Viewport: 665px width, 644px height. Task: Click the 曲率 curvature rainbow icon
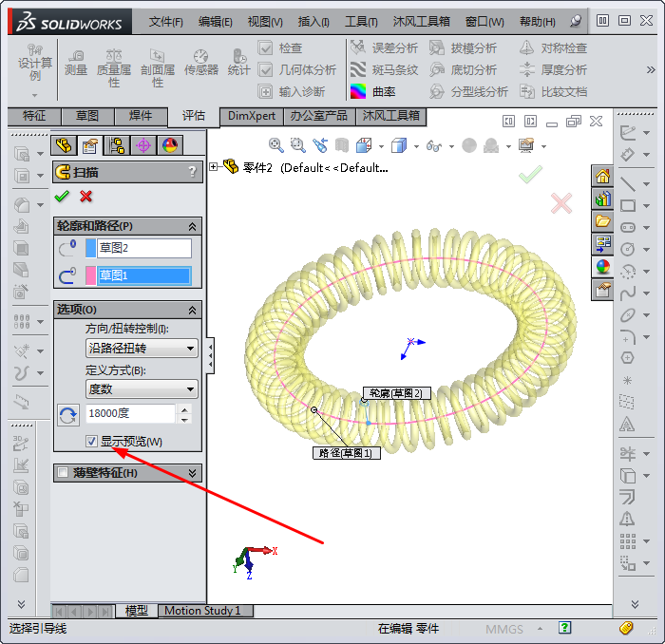(358, 91)
